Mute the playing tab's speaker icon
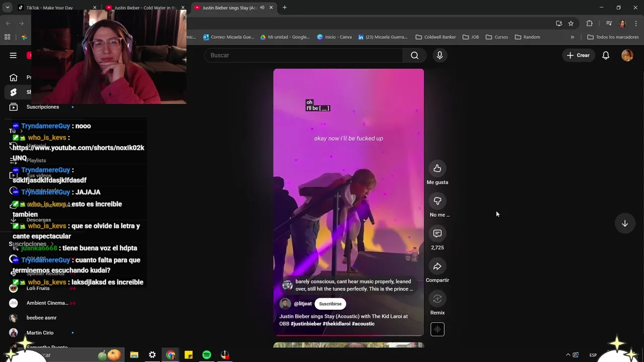 point(262,8)
